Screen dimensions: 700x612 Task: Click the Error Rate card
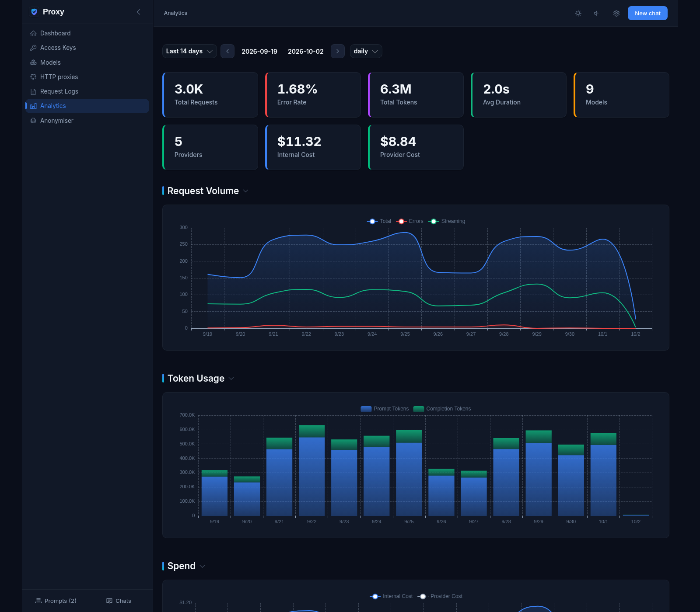(x=313, y=95)
